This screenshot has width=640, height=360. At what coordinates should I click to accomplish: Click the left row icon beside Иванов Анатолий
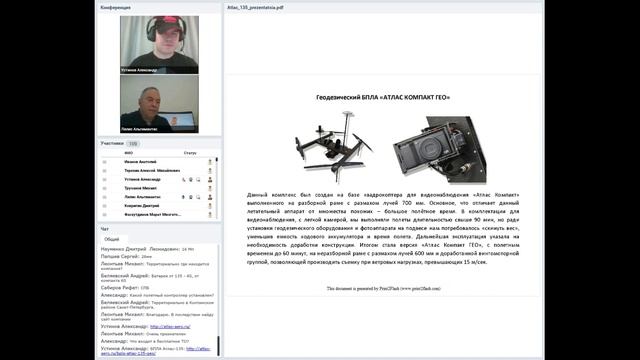click(x=104, y=162)
